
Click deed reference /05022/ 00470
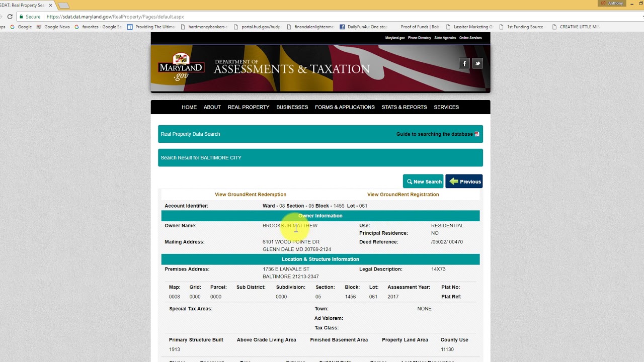point(447,242)
